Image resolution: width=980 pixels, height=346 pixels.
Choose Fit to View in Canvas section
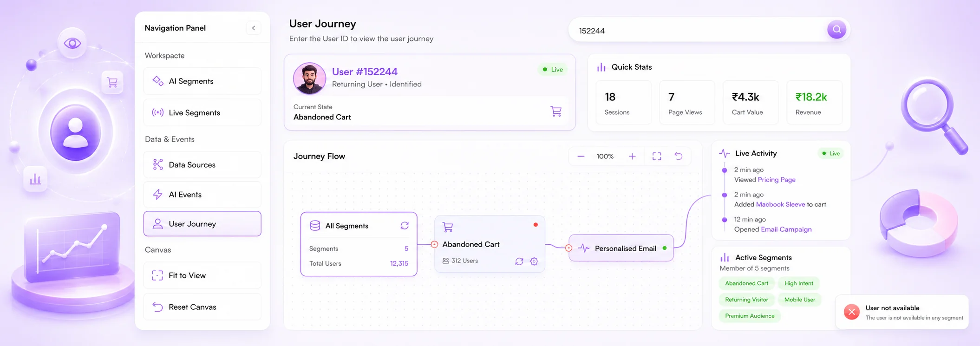click(203, 275)
